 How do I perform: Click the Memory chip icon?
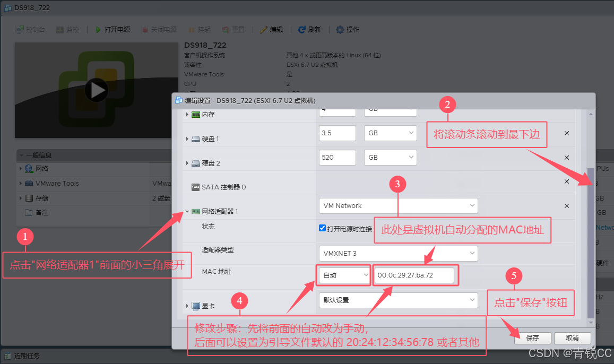196,114
